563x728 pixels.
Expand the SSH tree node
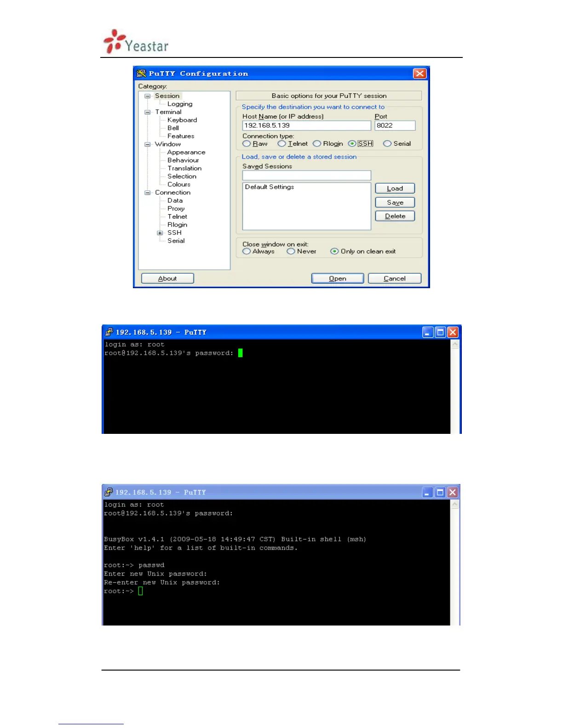tap(160, 233)
